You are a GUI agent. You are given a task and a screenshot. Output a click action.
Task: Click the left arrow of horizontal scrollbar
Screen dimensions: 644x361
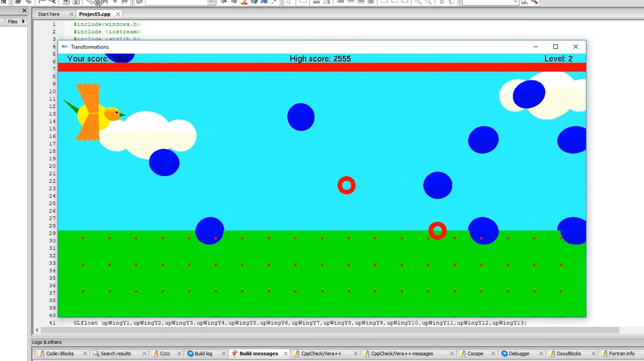pos(37,330)
